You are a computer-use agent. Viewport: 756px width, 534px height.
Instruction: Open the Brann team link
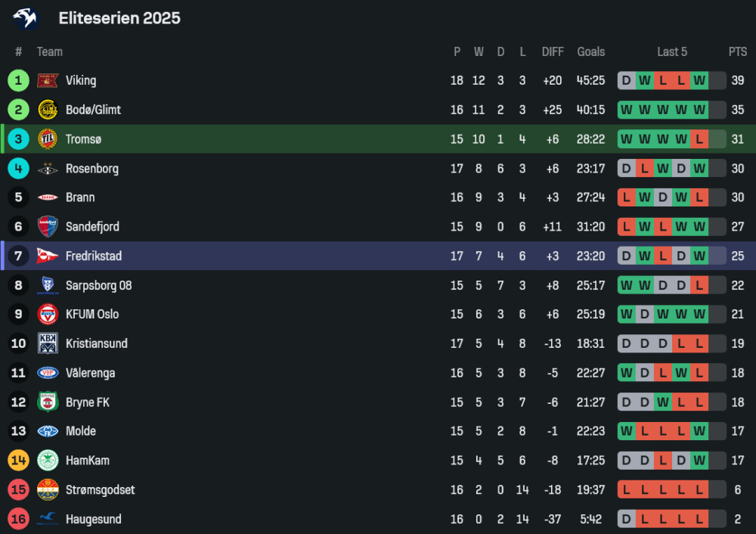[x=80, y=197]
